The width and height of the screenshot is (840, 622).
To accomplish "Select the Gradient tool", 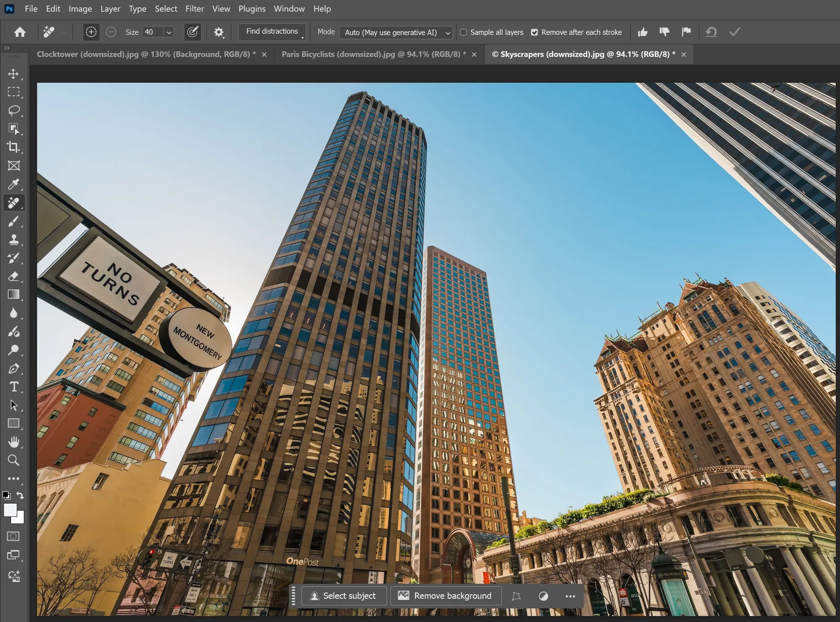I will [x=13, y=295].
